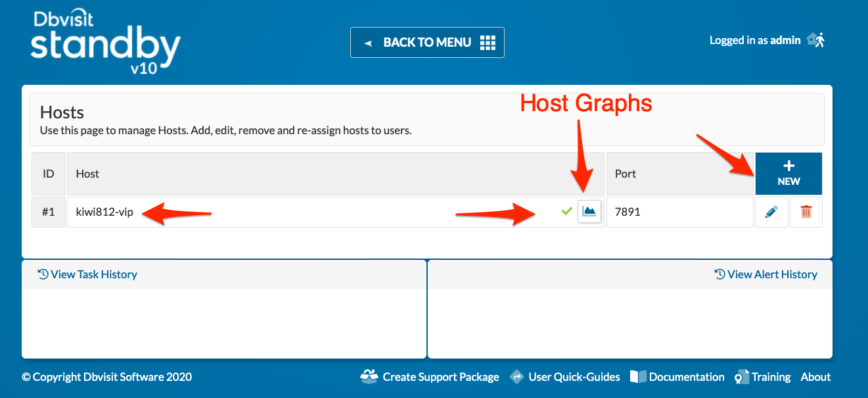Edit host kiwi812-vip with pencil icon
868x398 pixels.
click(x=772, y=212)
